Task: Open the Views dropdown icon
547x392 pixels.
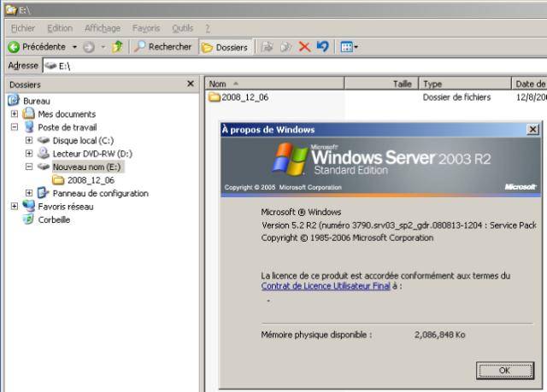Action: 349,47
